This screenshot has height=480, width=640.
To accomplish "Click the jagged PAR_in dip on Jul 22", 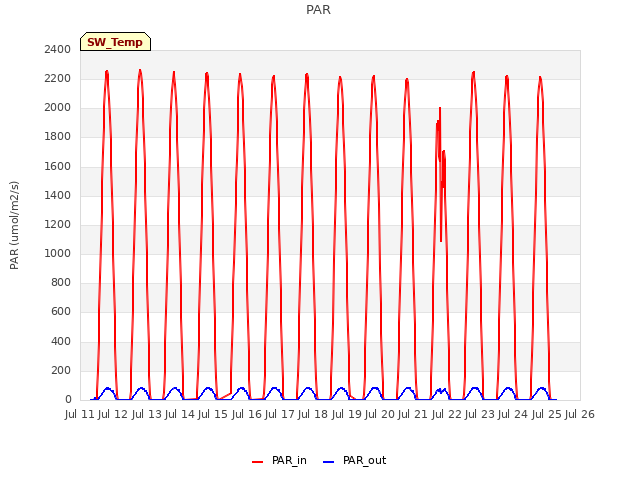I will click(441, 176).
